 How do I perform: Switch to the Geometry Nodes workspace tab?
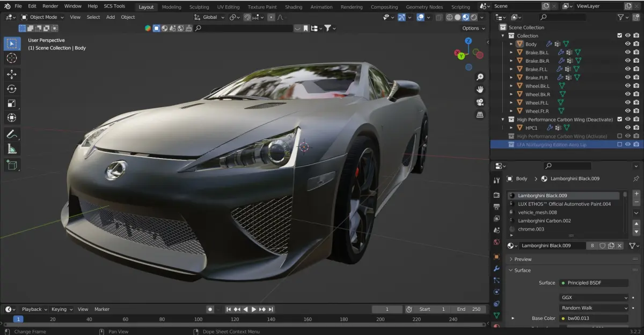425,7
